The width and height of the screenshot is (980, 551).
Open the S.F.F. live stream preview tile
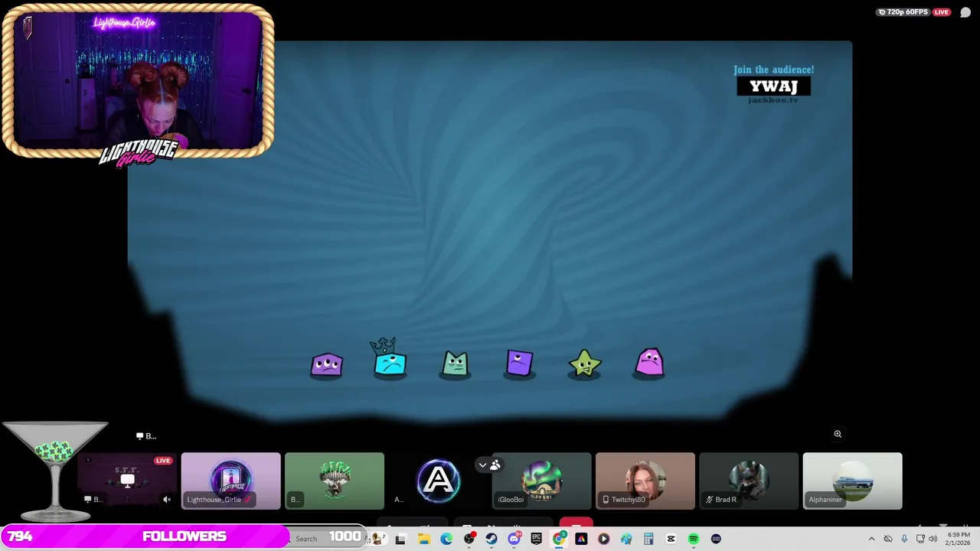coord(127,481)
